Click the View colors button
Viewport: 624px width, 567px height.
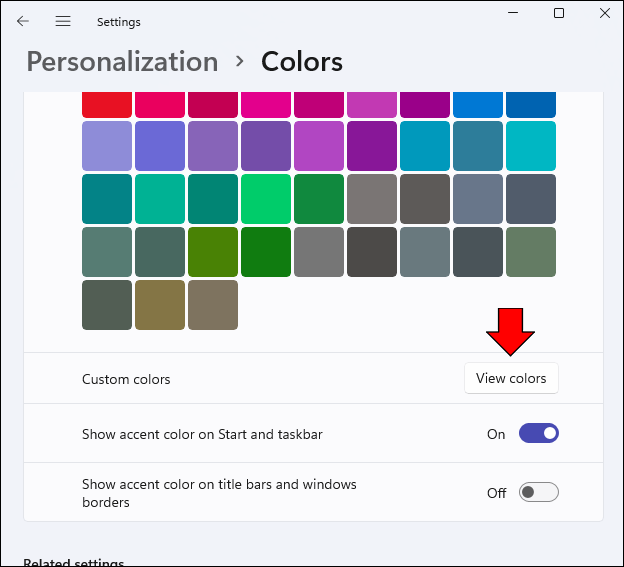coord(511,378)
